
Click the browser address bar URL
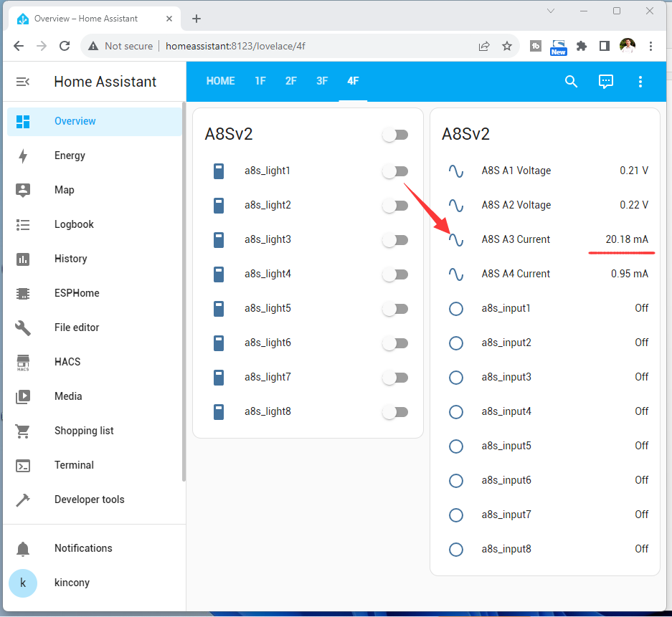coord(237,46)
